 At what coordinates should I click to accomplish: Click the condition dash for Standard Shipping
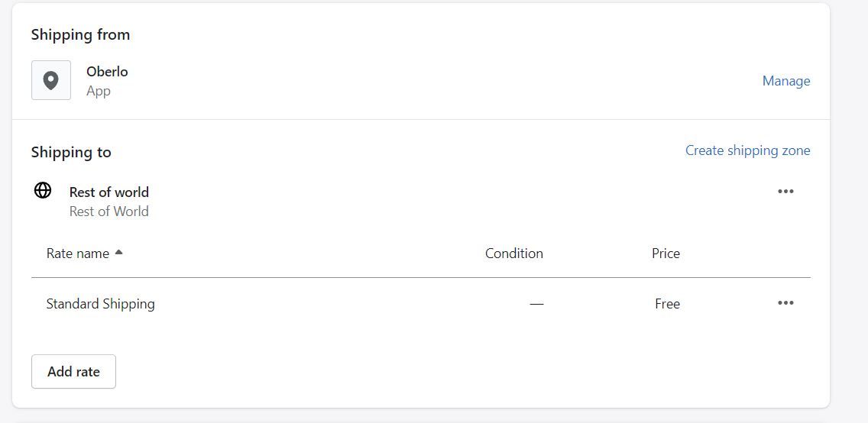pyautogui.click(x=536, y=304)
